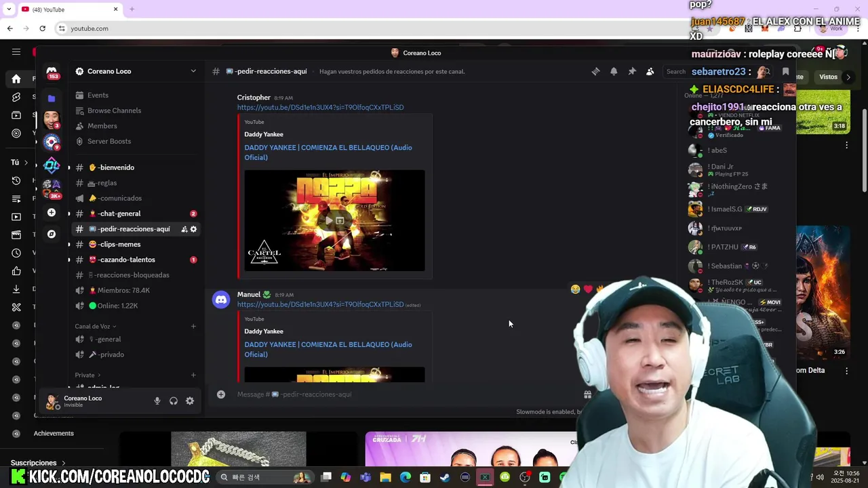This screenshot has height=488, width=868.
Task: Open the clips-memes channel
Action: [x=136, y=244]
